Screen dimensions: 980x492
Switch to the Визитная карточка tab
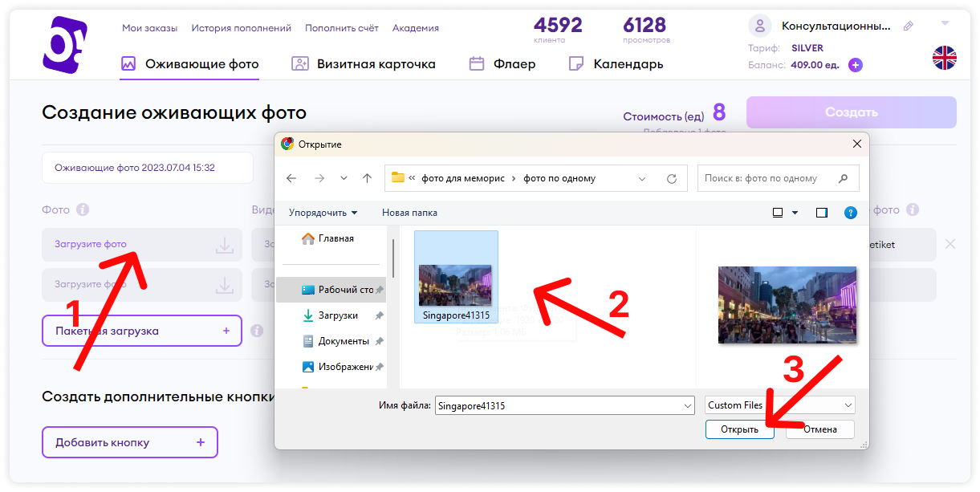[x=364, y=64]
